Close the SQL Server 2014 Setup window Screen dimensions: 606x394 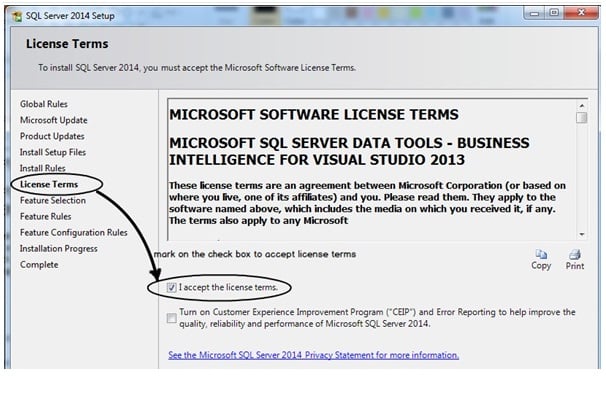tap(581, 13)
